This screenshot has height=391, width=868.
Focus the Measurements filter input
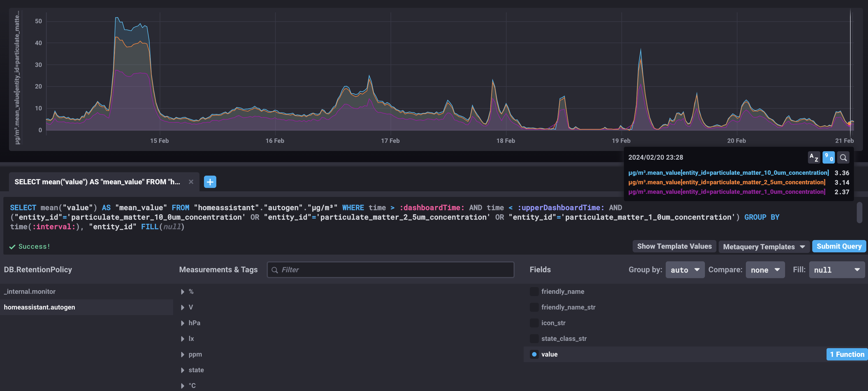[x=391, y=270]
